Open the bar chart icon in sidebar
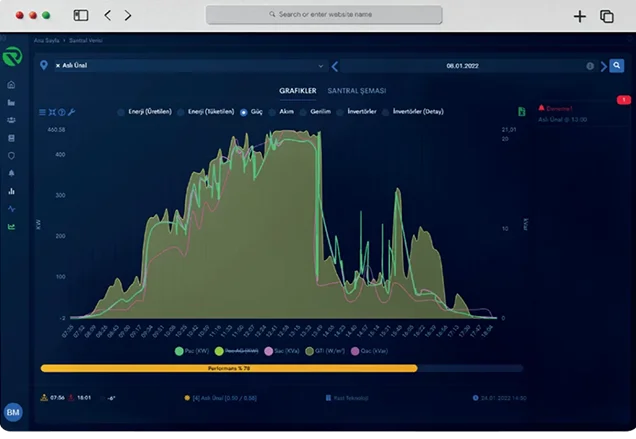 (11, 191)
